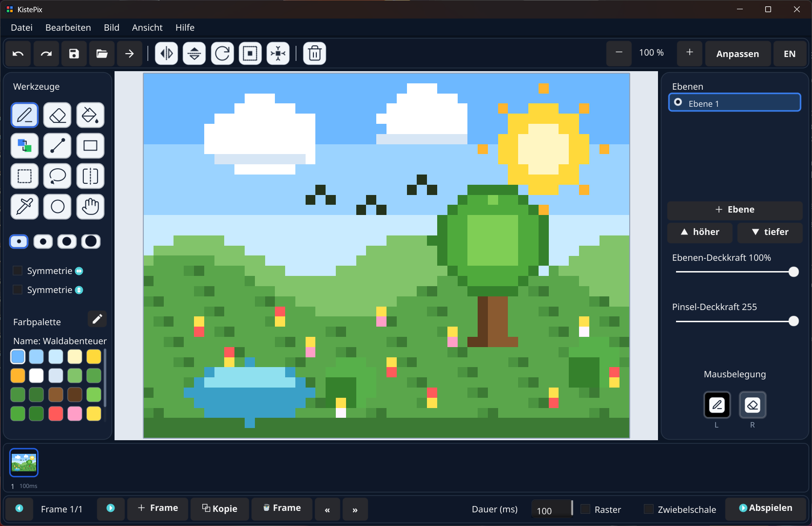The width and height of the screenshot is (812, 526).
Task: Open the Ansicht menu
Action: [x=147, y=28]
